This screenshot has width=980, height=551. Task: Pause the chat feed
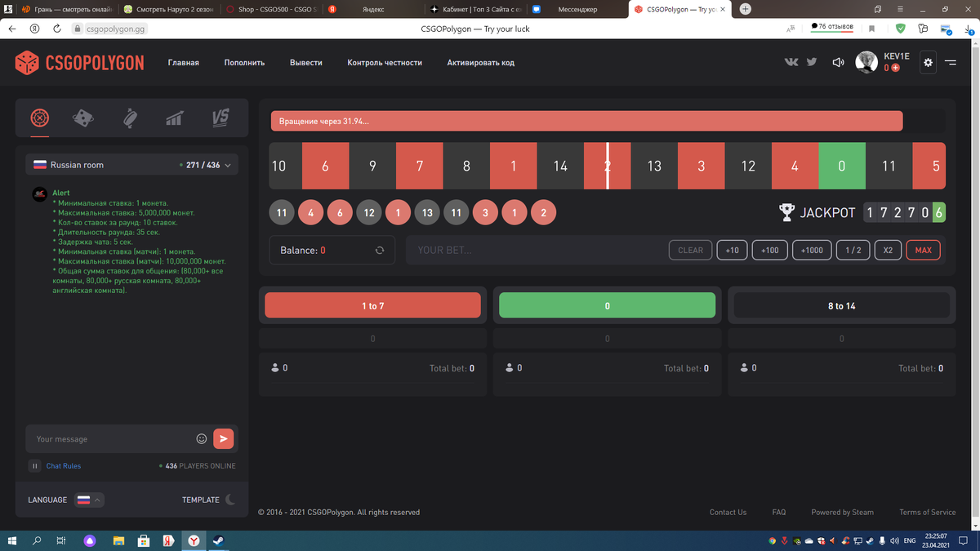tap(34, 465)
